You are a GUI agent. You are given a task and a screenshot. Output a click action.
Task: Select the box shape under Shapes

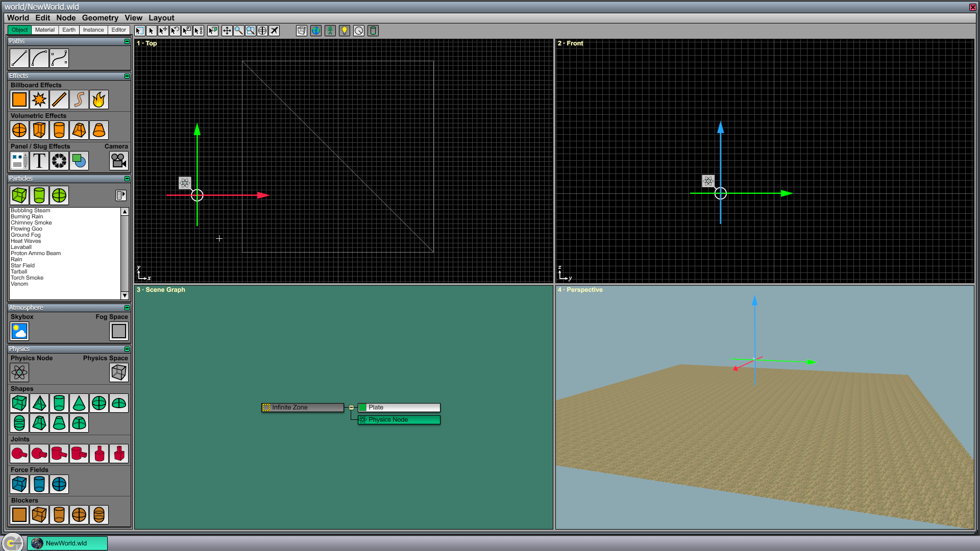[x=19, y=403]
